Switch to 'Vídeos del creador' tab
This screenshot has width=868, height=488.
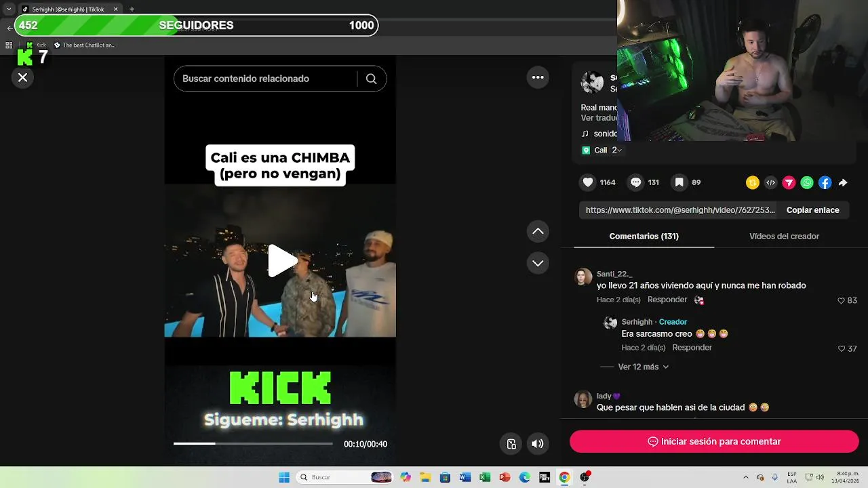coord(784,237)
